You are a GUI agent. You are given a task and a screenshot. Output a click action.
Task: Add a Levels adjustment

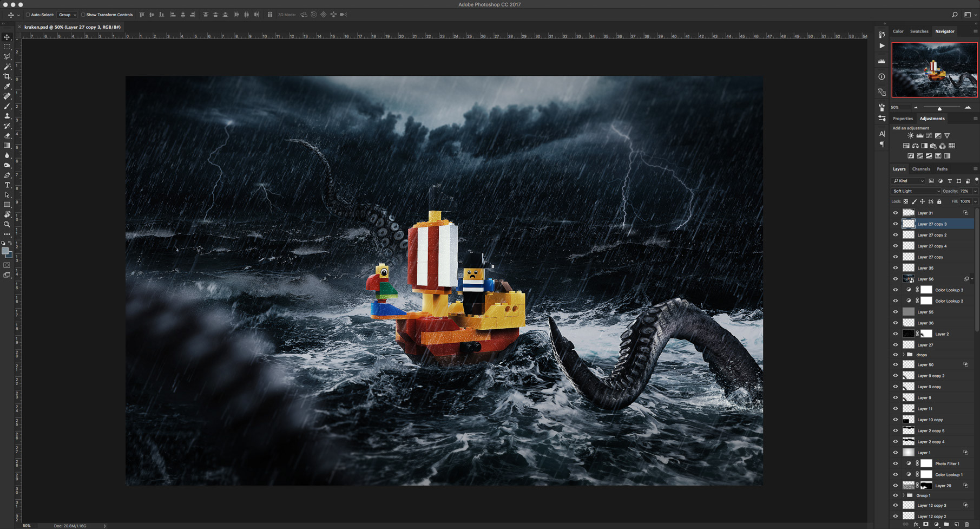pyautogui.click(x=920, y=136)
